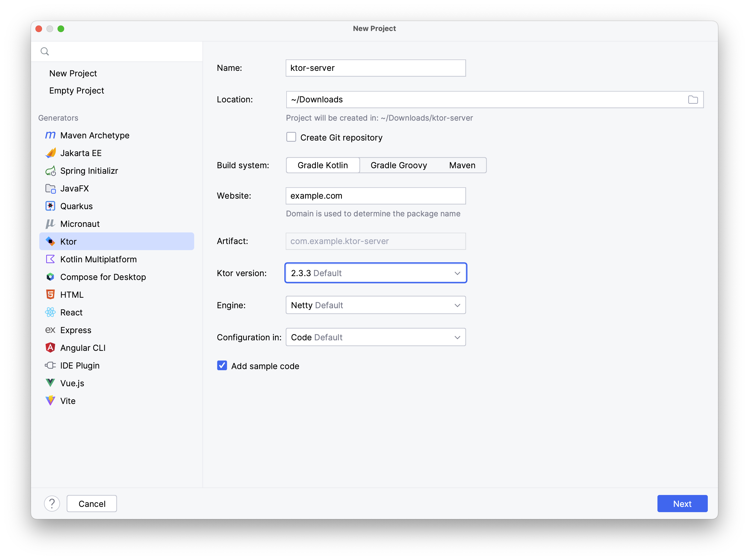Image resolution: width=749 pixels, height=560 pixels.
Task: Click the React atom icon
Action: [x=50, y=312]
